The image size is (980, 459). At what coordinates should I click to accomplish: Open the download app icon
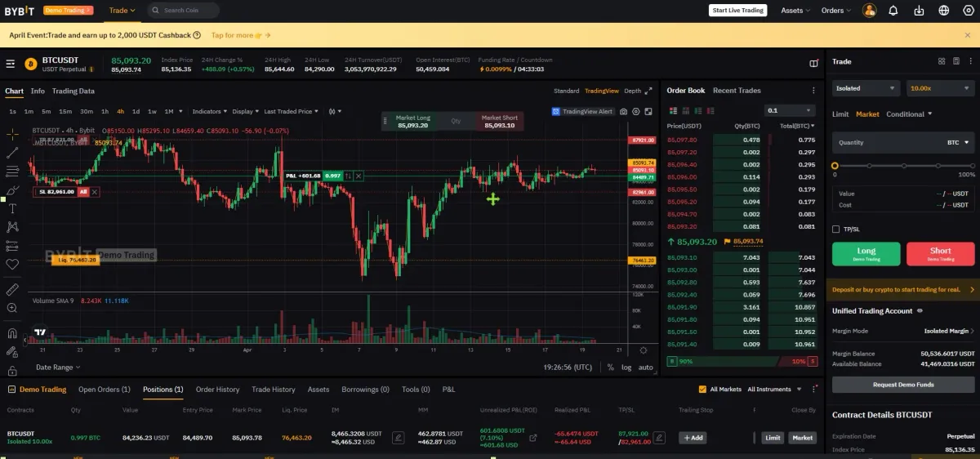pyautogui.click(x=919, y=11)
